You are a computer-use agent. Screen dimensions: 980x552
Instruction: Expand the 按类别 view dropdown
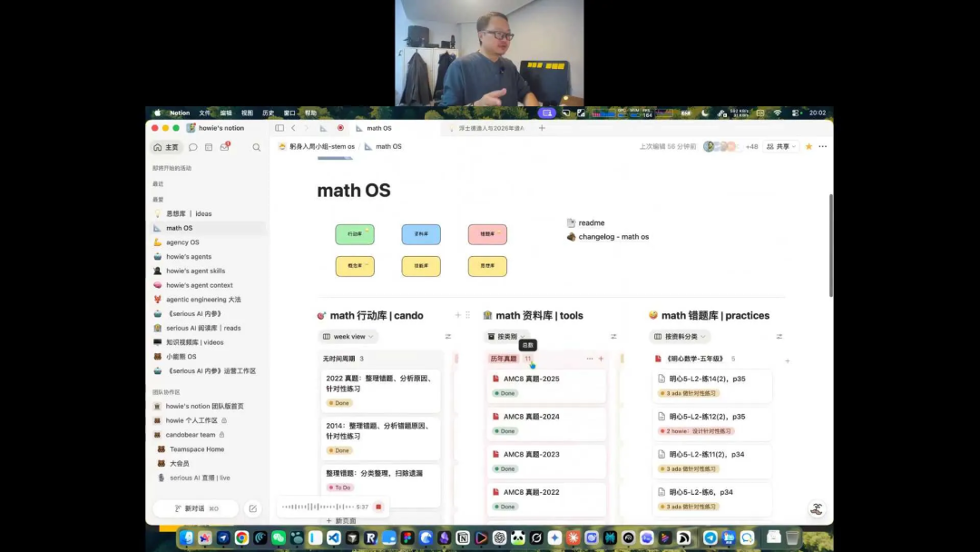[x=505, y=336]
